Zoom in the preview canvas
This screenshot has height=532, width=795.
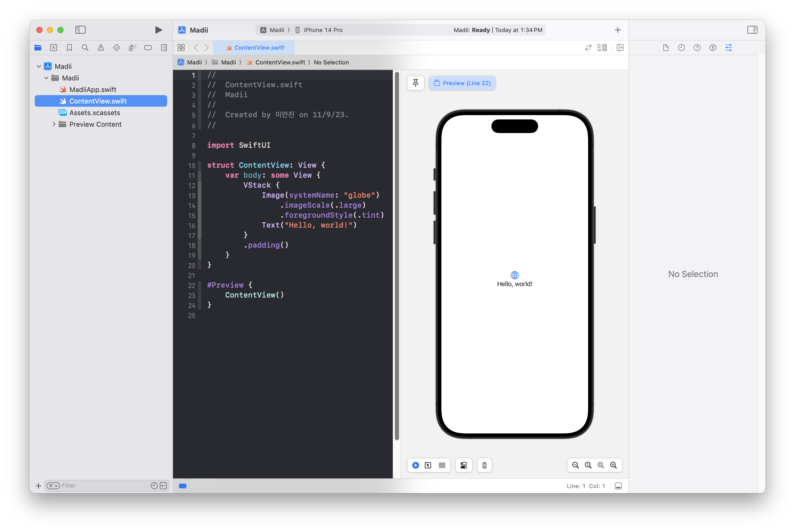pos(613,465)
